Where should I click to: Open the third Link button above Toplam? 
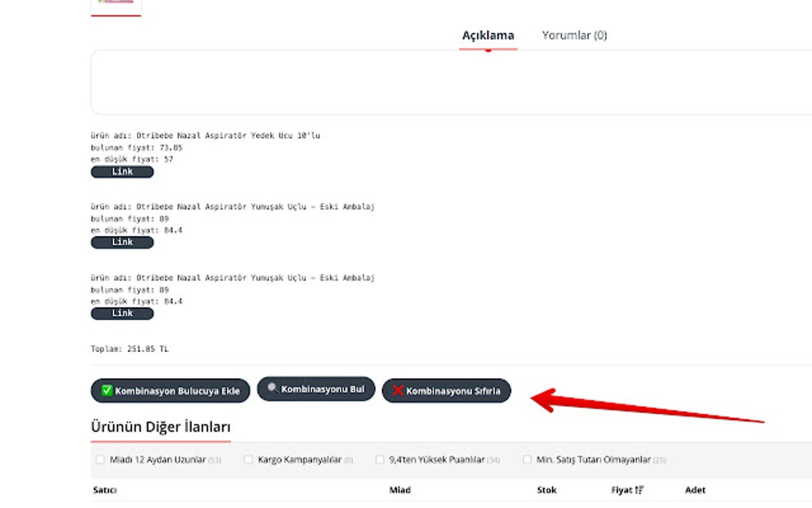pos(123,313)
